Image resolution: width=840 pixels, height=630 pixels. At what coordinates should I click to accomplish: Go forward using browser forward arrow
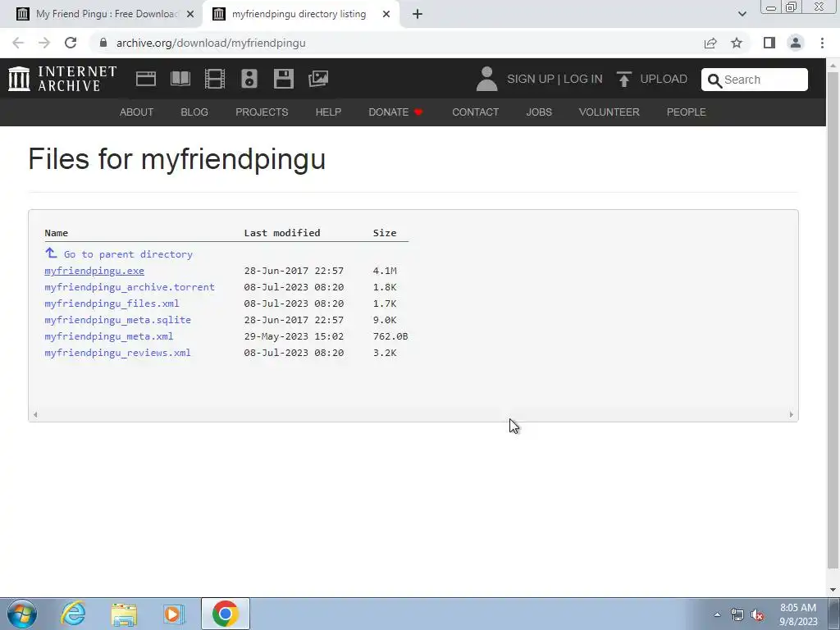point(44,43)
